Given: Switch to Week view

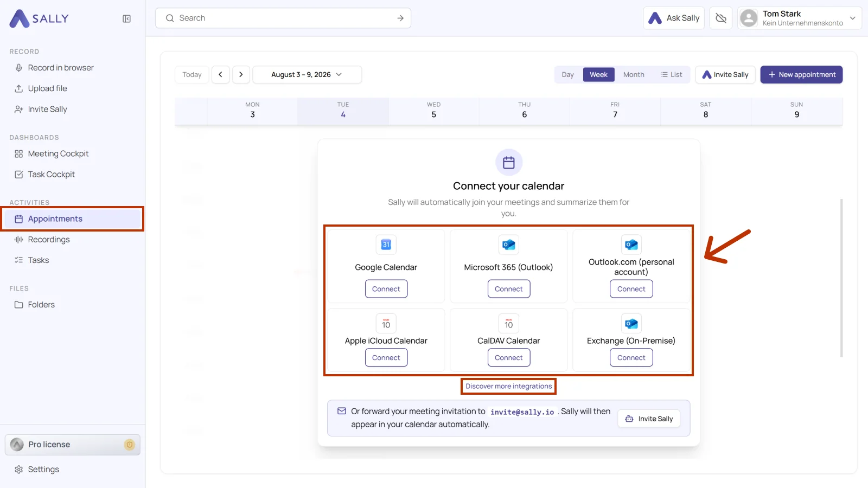Looking at the screenshot, I should (x=598, y=74).
